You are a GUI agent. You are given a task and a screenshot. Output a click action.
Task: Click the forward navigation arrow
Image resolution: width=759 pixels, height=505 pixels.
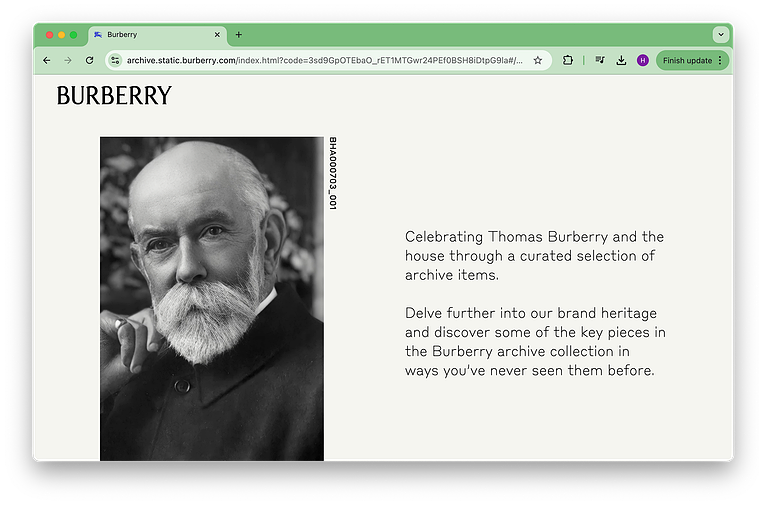click(68, 61)
